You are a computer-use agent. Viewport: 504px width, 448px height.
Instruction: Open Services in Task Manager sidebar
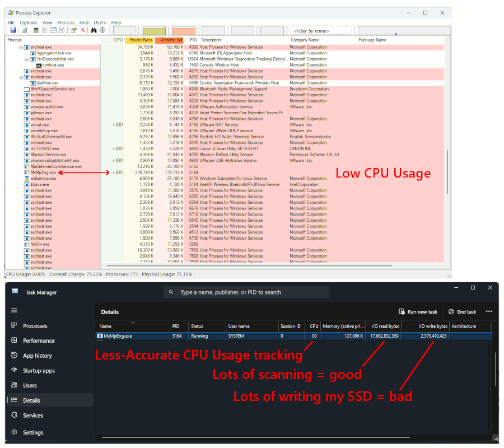(50, 415)
